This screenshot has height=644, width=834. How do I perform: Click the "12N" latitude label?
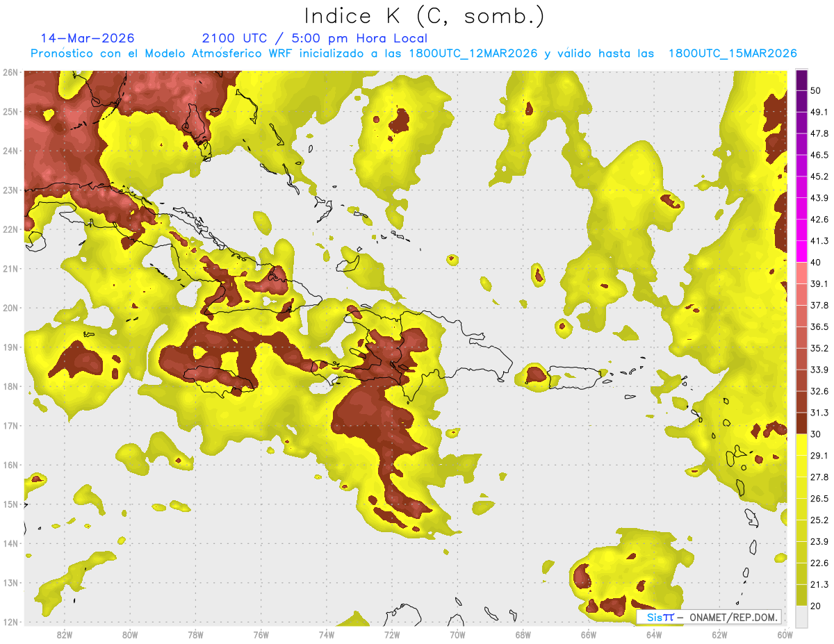click(10, 622)
